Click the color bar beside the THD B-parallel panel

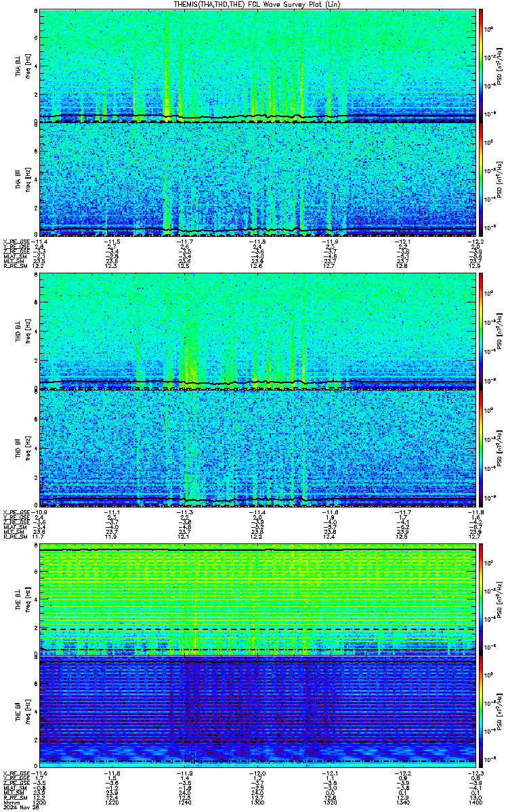coord(482,449)
